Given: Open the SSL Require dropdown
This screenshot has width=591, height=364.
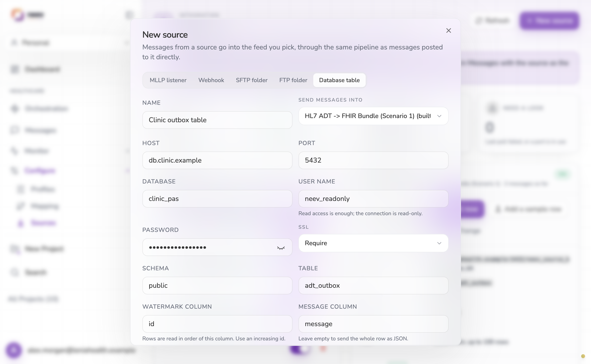Looking at the screenshot, I should click(373, 243).
